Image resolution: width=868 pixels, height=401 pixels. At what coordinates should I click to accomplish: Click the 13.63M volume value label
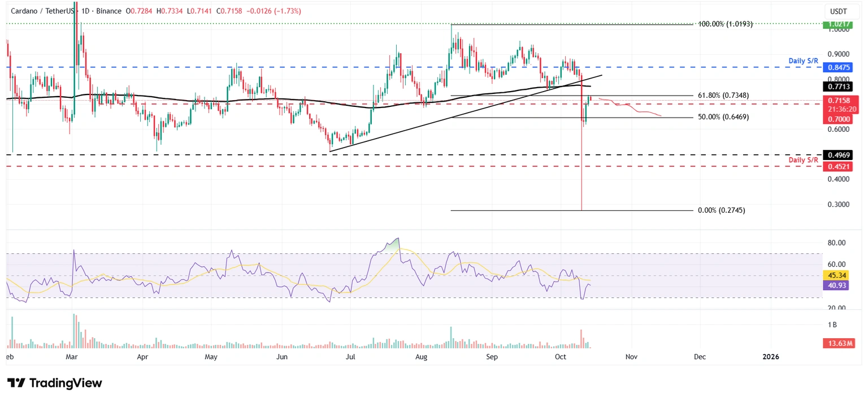[x=839, y=343]
